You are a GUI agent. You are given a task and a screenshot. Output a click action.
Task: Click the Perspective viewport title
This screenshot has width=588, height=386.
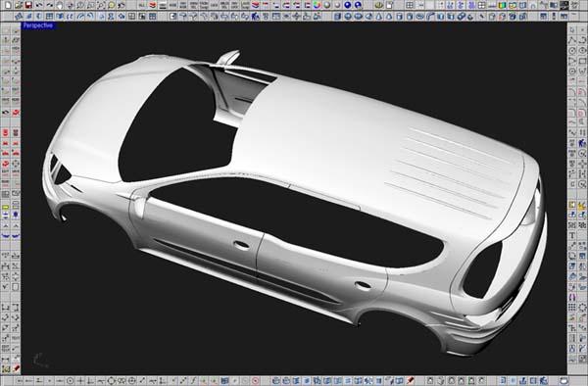click(x=38, y=25)
